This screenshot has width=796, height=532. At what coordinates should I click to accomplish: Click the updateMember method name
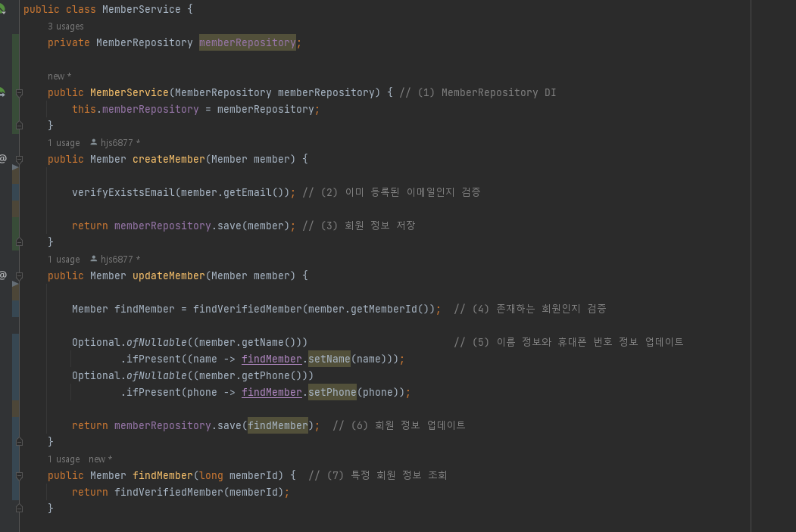tap(169, 275)
